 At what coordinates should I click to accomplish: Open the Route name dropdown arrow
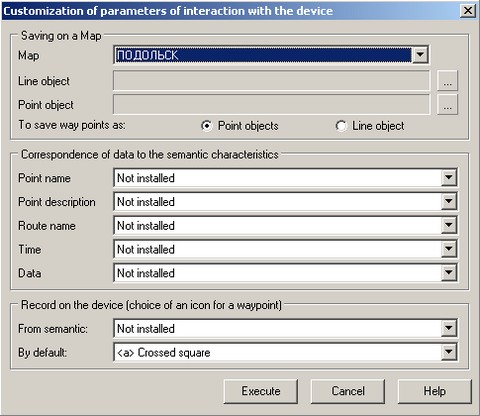click(449, 225)
